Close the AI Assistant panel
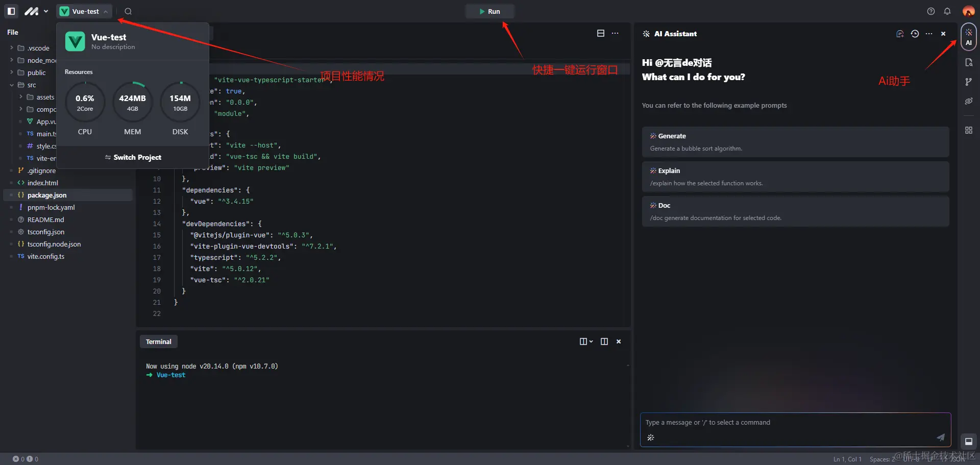The image size is (980, 465). [x=943, y=34]
